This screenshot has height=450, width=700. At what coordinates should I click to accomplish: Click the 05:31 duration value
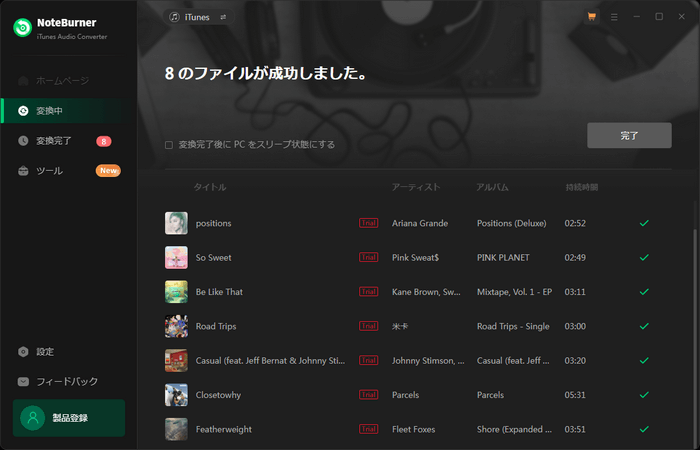click(x=575, y=395)
